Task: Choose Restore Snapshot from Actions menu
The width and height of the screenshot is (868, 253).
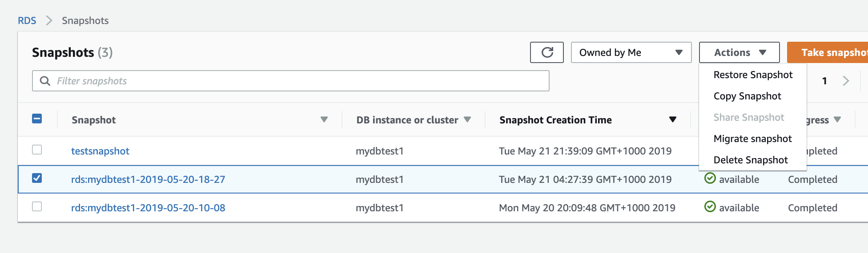Action: (753, 75)
